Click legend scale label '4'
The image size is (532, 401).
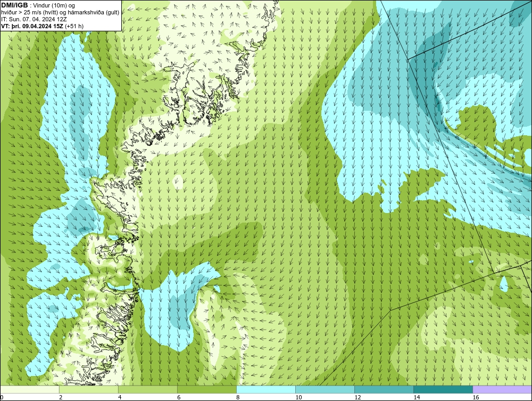point(119,398)
